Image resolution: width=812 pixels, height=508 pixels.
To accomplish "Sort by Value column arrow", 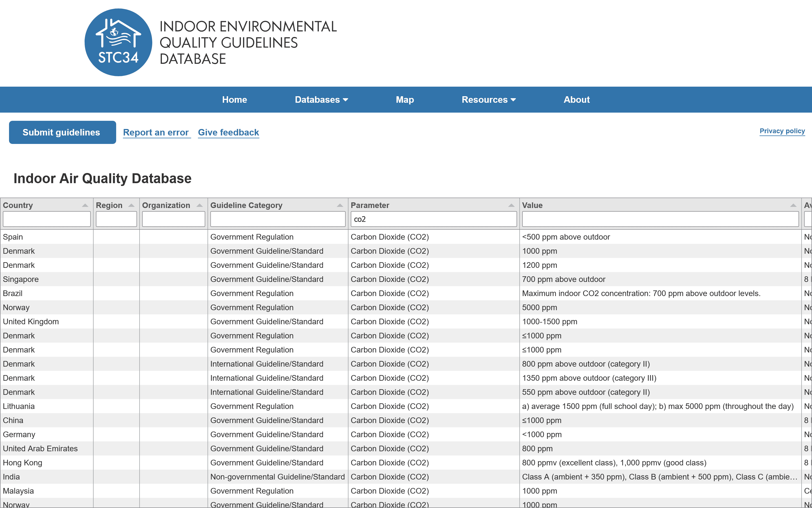I will [x=793, y=205].
